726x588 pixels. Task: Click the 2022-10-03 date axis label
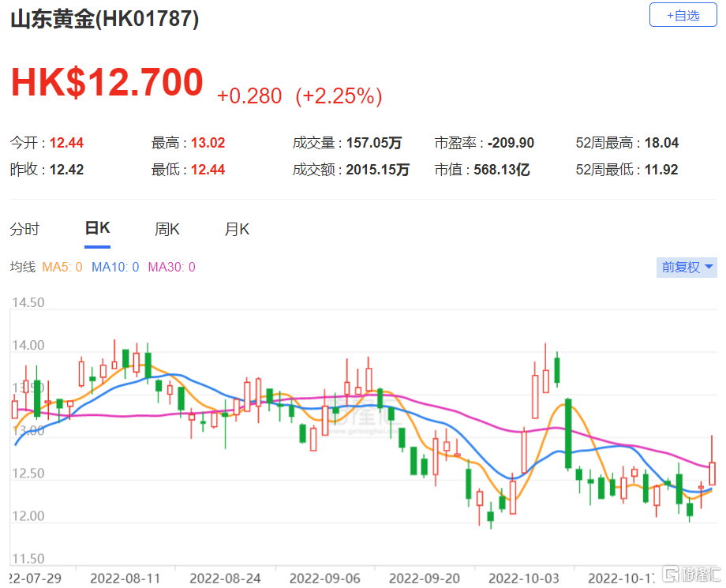[524, 579]
